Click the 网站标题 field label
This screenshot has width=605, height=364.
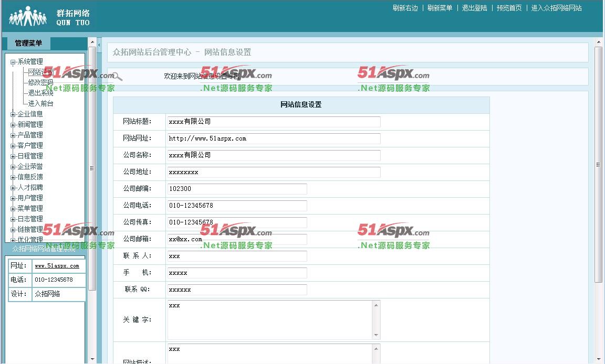[x=138, y=122]
